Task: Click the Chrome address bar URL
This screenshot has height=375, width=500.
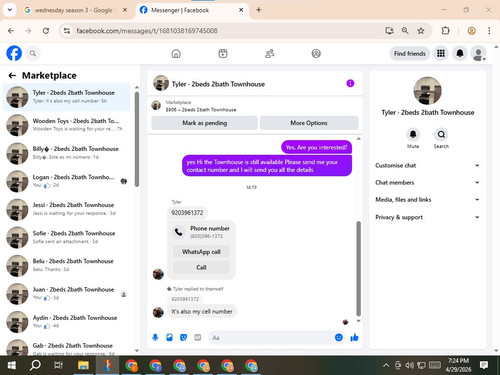Action: pos(147,31)
